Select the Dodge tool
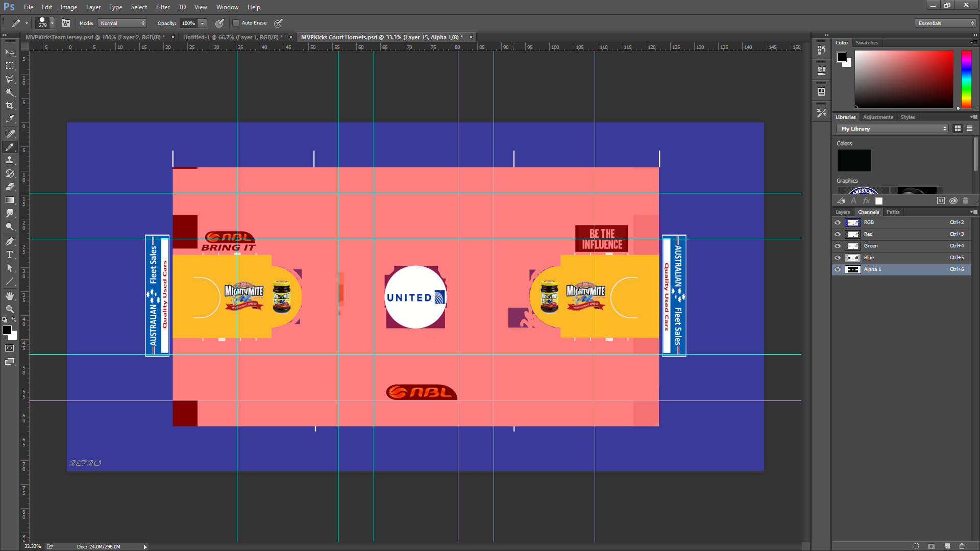The image size is (980, 551). (10, 227)
